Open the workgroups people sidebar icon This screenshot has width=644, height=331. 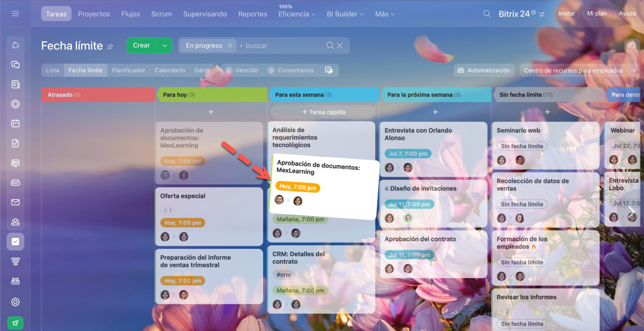(x=16, y=222)
